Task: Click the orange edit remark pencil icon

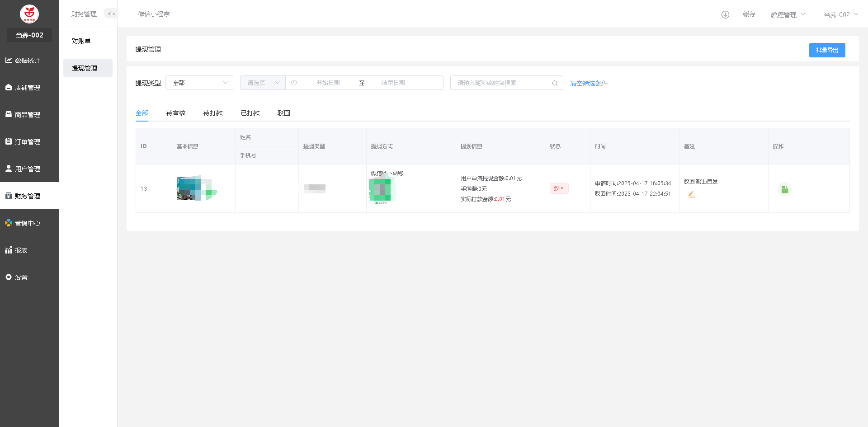Action: [x=691, y=194]
